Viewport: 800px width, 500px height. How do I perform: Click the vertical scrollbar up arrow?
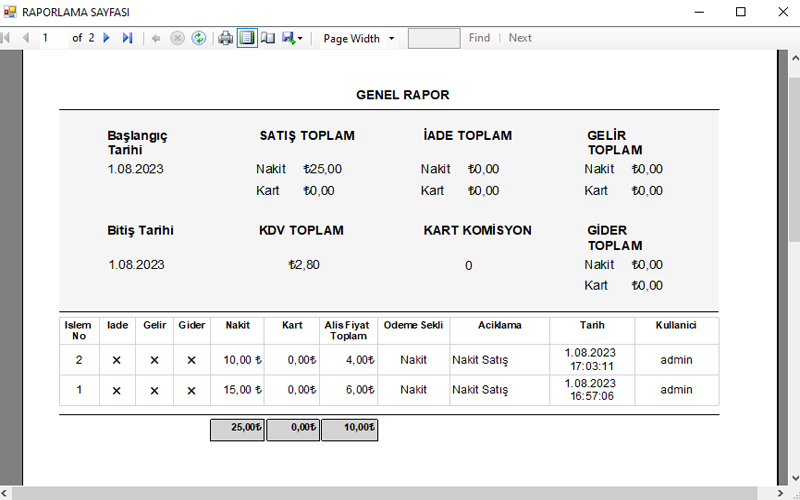tap(794, 58)
